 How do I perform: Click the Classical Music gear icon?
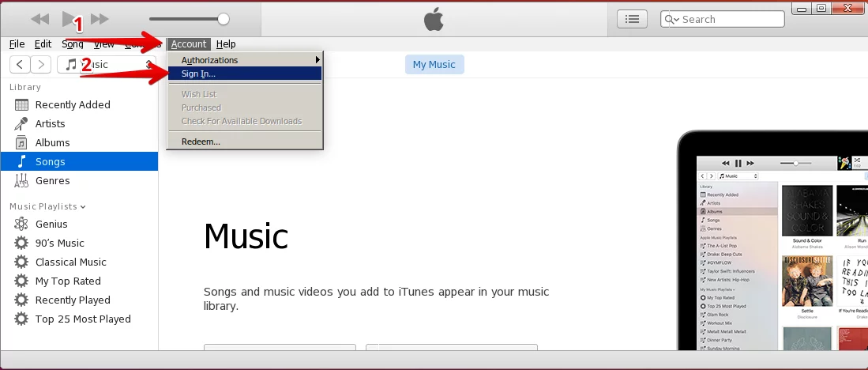[21, 262]
